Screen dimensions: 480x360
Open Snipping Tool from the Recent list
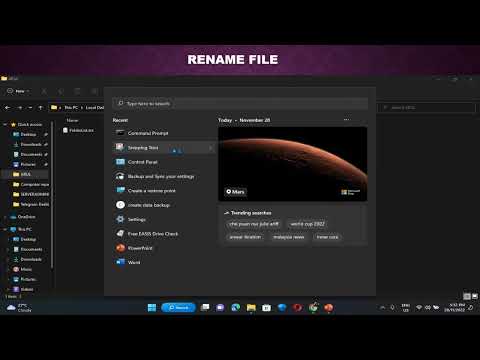click(163, 147)
